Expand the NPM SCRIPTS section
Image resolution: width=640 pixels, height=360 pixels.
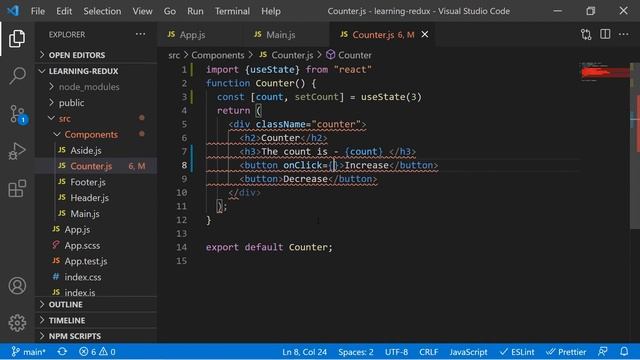pos(96,336)
